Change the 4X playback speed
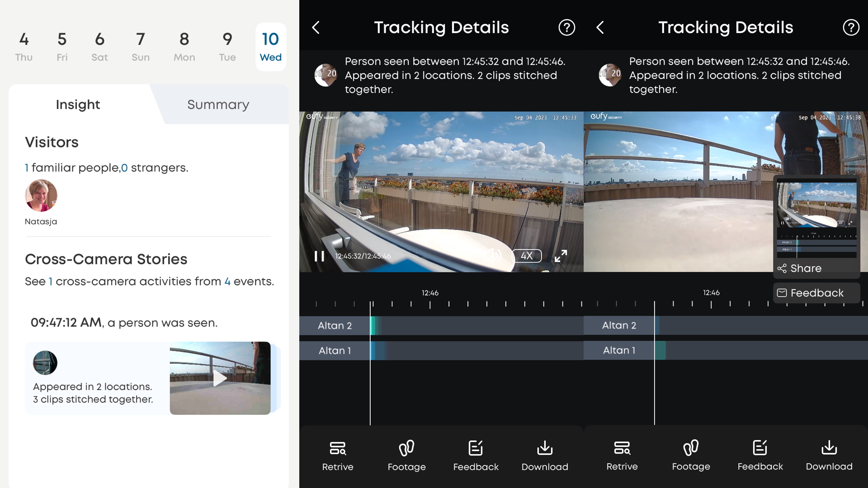The width and height of the screenshot is (868, 488). tap(526, 256)
